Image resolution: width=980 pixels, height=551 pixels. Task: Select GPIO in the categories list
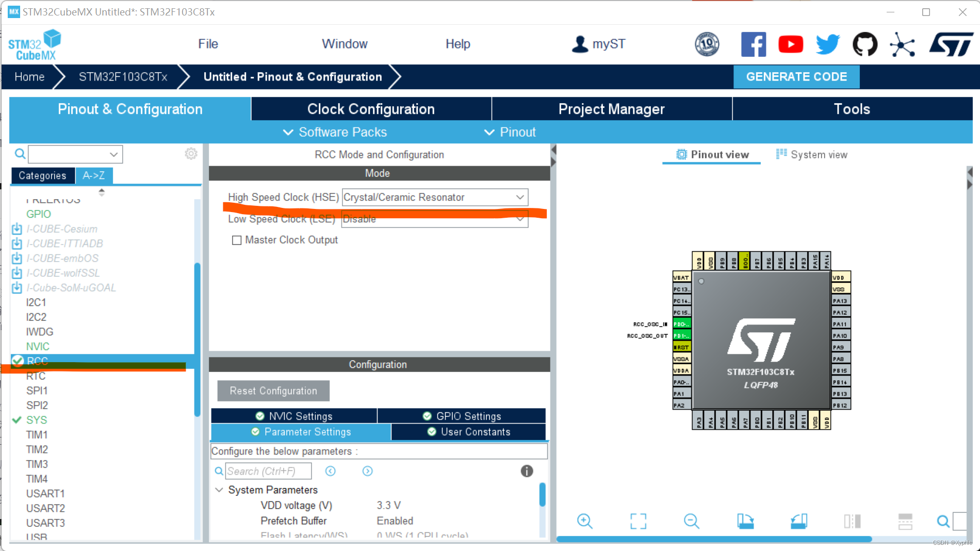[x=38, y=214]
